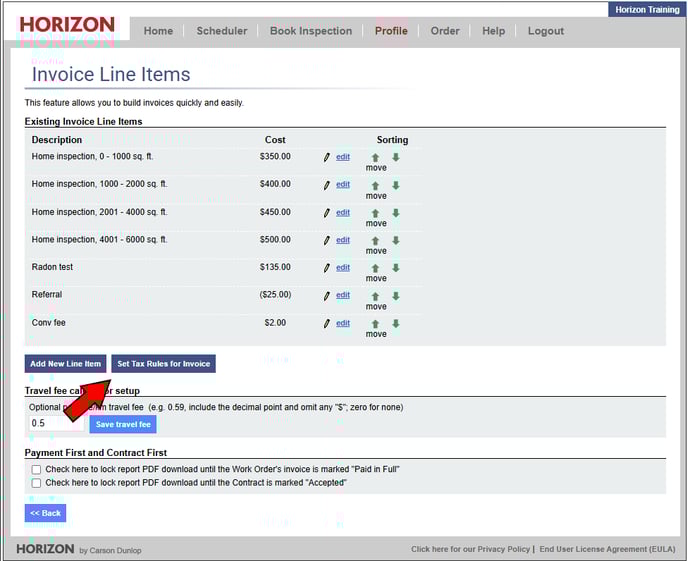
Task: Check PDF lock until Contract is Accepted
Action: pos(37,483)
